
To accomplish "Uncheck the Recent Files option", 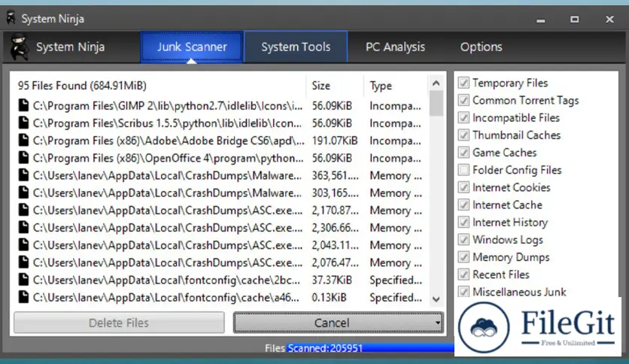I will tap(463, 275).
